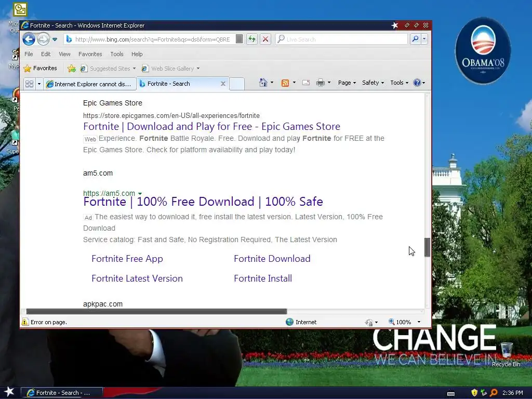Image resolution: width=532 pixels, height=399 pixels.
Task: Click the orange RSS Feeds icon
Action: click(285, 83)
